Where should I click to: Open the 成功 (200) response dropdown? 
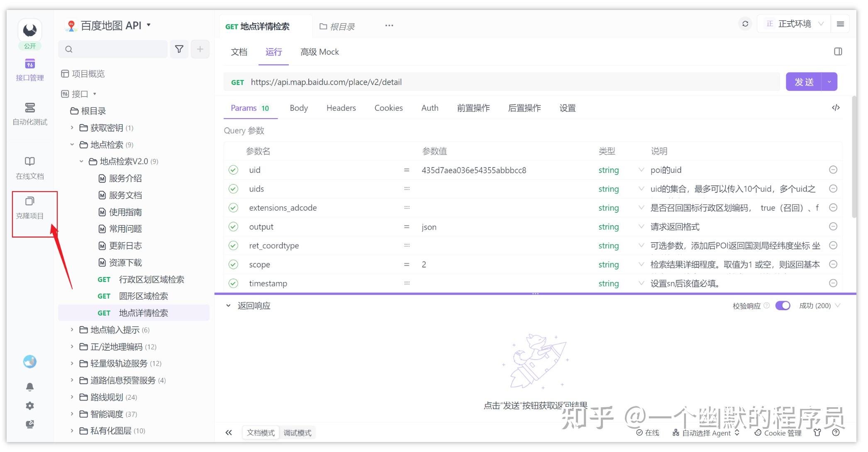(819, 306)
